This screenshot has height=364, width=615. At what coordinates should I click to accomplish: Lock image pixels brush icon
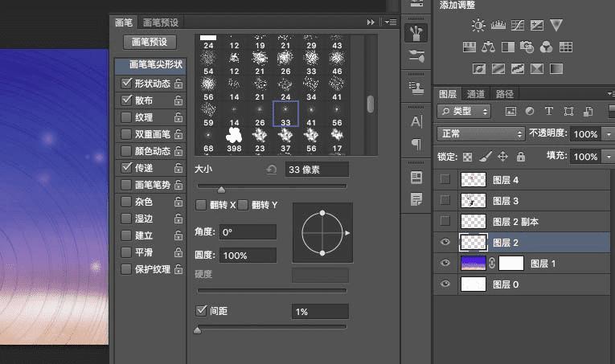[486, 157]
